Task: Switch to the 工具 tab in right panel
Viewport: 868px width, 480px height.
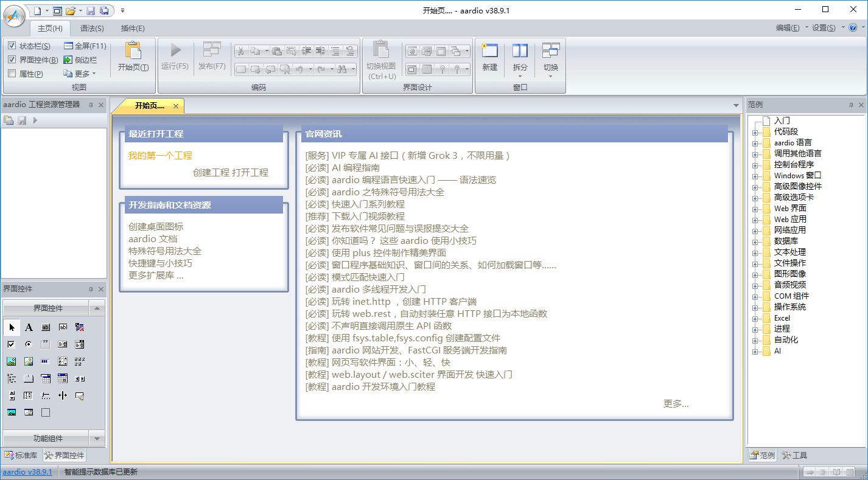Action: point(794,455)
